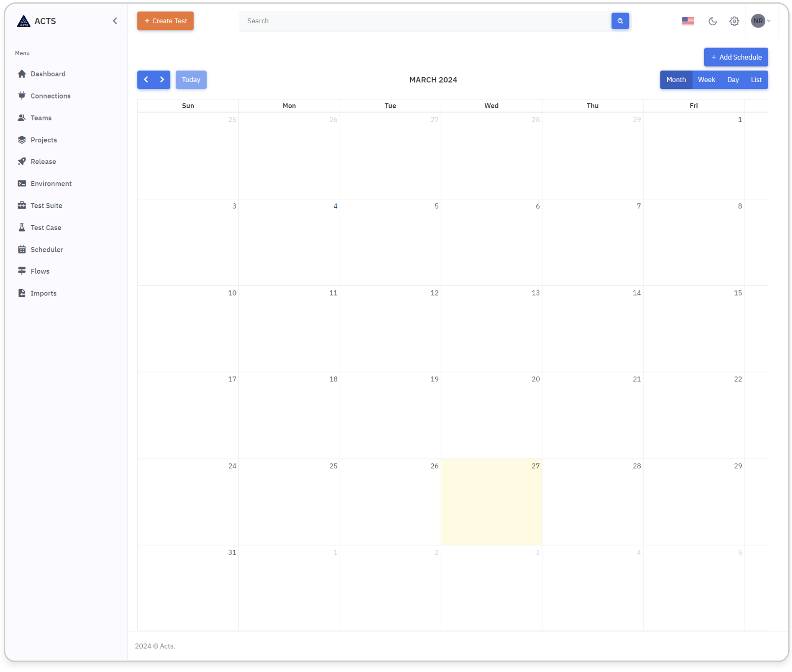The width and height of the screenshot is (792, 672).
Task: Click the blue search magnifier button
Action: (620, 21)
